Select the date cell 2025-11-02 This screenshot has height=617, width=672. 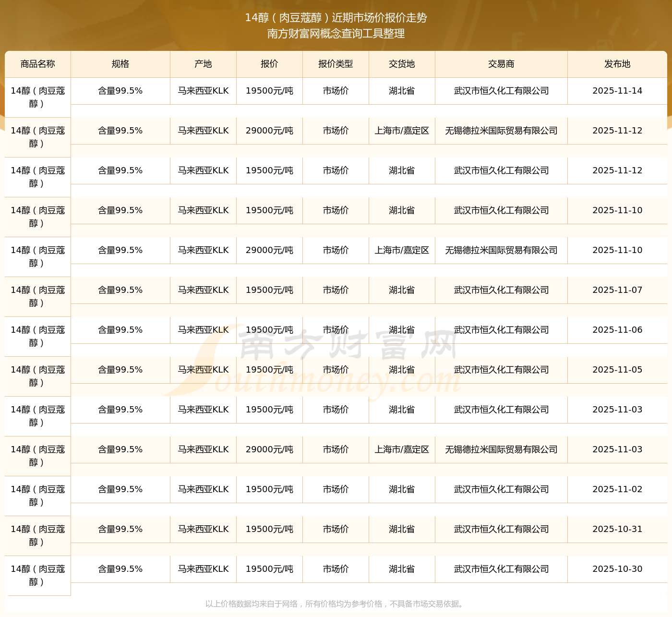pos(617,489)
